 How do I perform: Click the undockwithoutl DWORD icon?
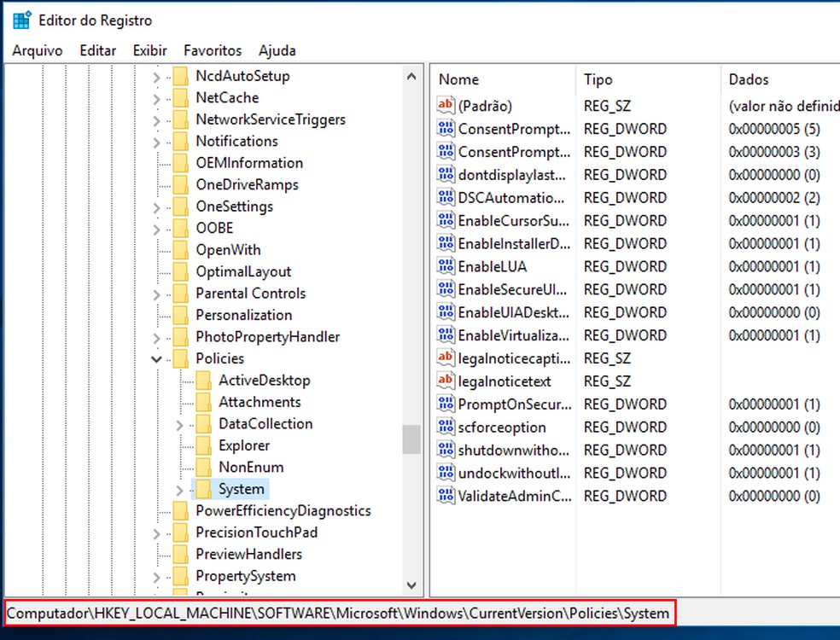click(446, 473)
